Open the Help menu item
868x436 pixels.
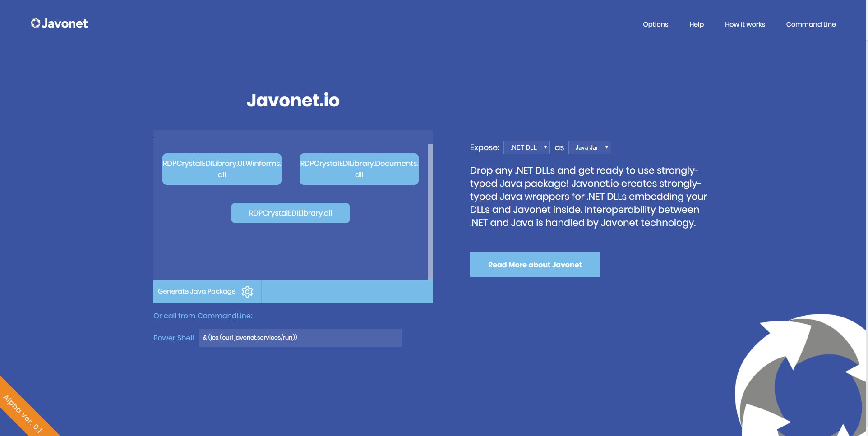tap(697, 24)
